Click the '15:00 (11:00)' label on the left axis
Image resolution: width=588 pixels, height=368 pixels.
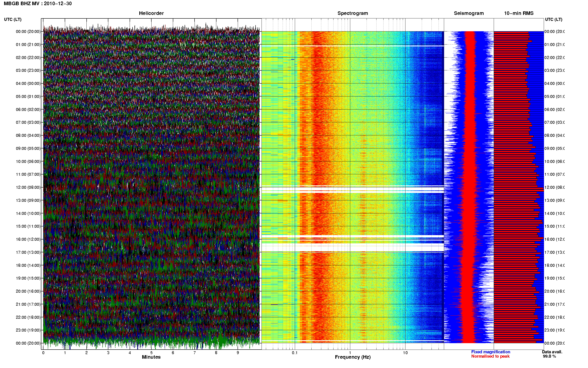(x=28, y=226)
